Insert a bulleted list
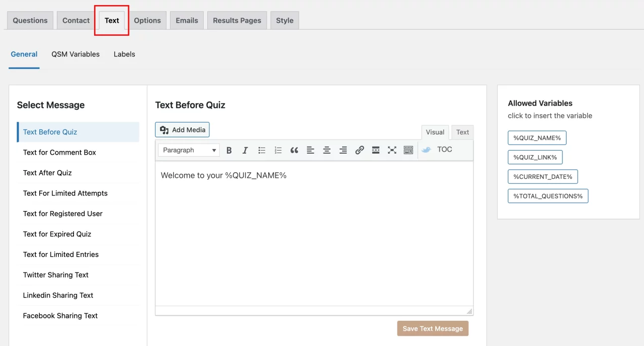Viewport: 644px width, 346px height. pyautogui.click(x=261, y=150)
